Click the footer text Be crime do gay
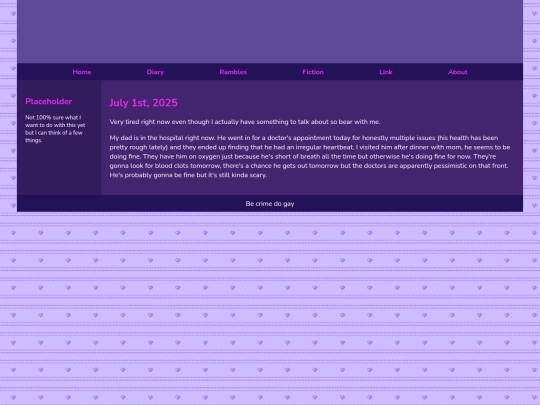Viewport: 540px width, 405px height. point(270,204)
